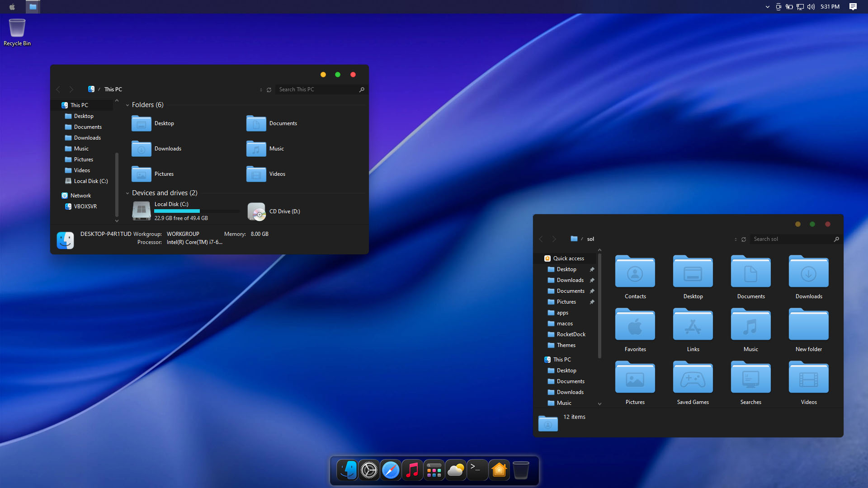Open Local Disk (C:) drive
868x488 pixels.
(142, 211)
